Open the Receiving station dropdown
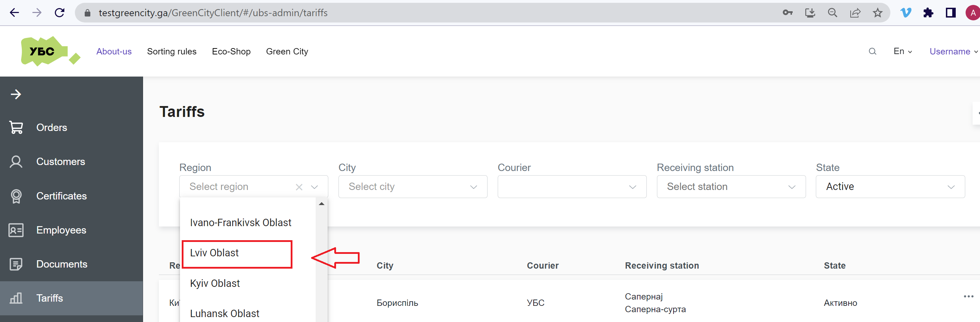The height and width of the screenshot is (322, 980). pos(730,187)
